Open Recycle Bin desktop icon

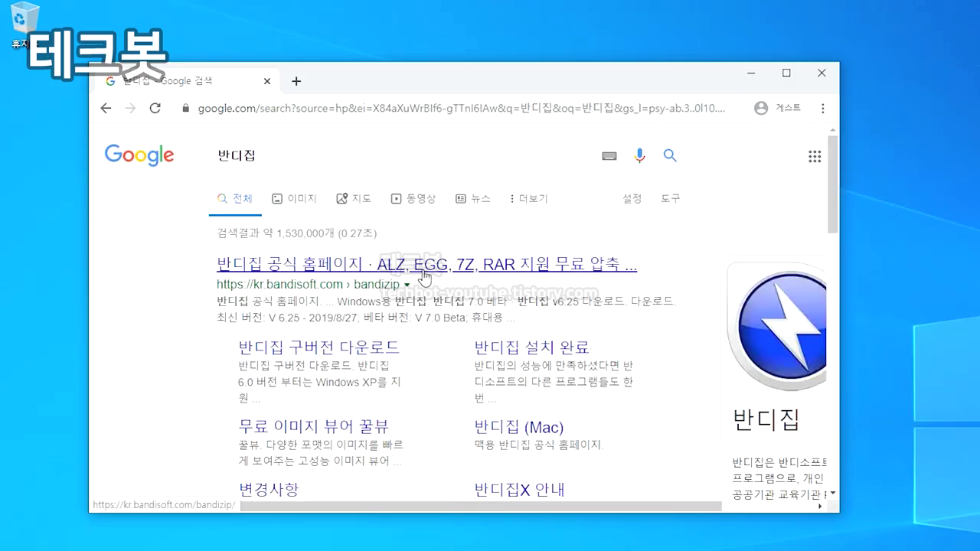click(x=25, y=26)
